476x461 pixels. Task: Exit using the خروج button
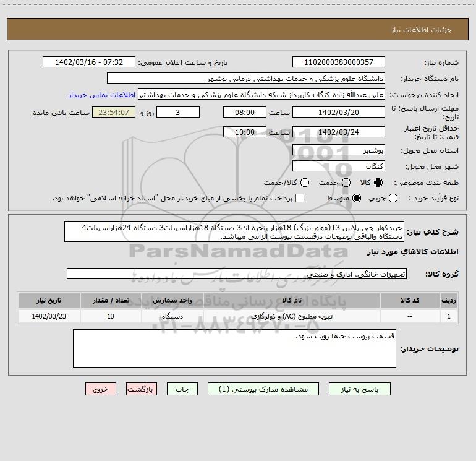(x=101, y=389)
